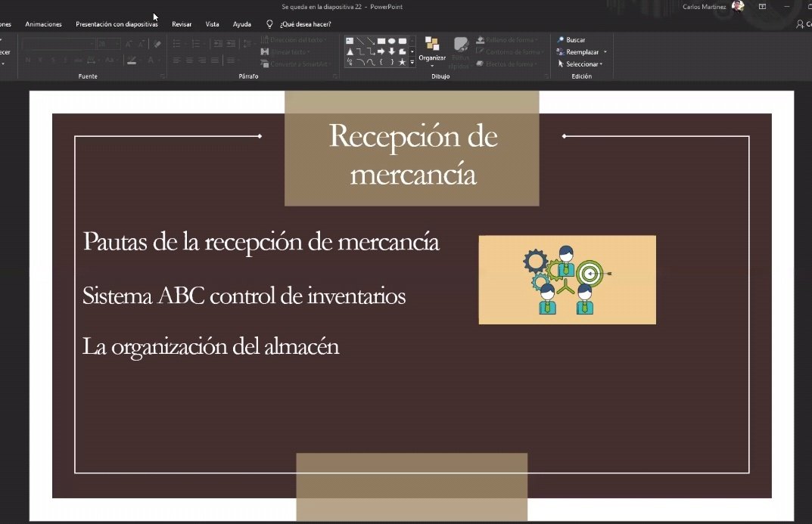The height and width of the screenshot is (524, 812).
Task: Select the Curve shape
Action: pos(371,62)
